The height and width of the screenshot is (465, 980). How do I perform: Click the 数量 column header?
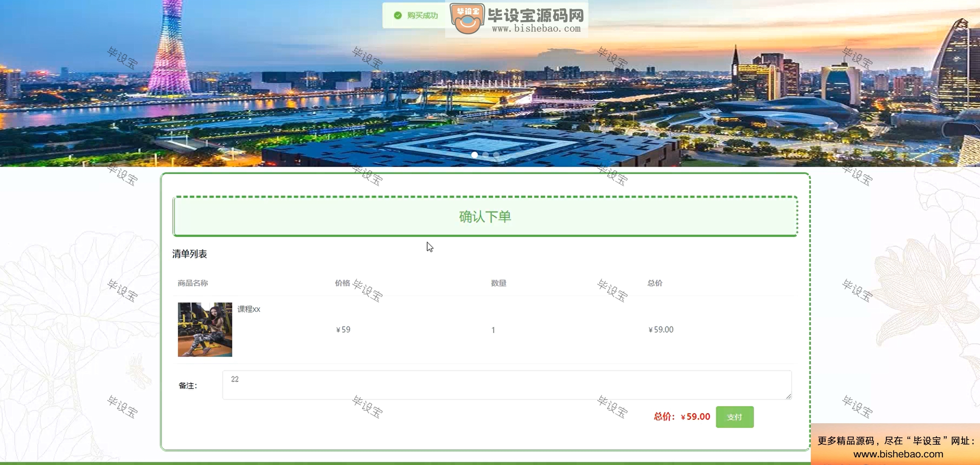[x=499, y=283]
